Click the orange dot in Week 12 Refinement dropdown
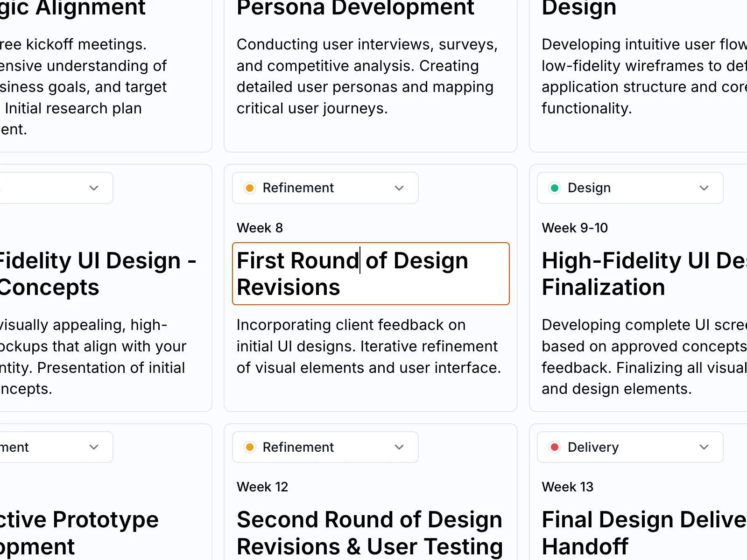This screenshot has width=747, height=560. click(250, 447)
